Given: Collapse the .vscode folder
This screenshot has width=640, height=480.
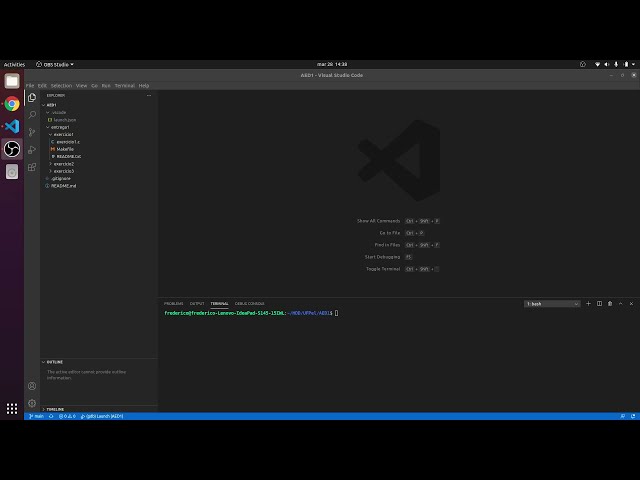Looking at the screenshot, I should coord(56,112).
